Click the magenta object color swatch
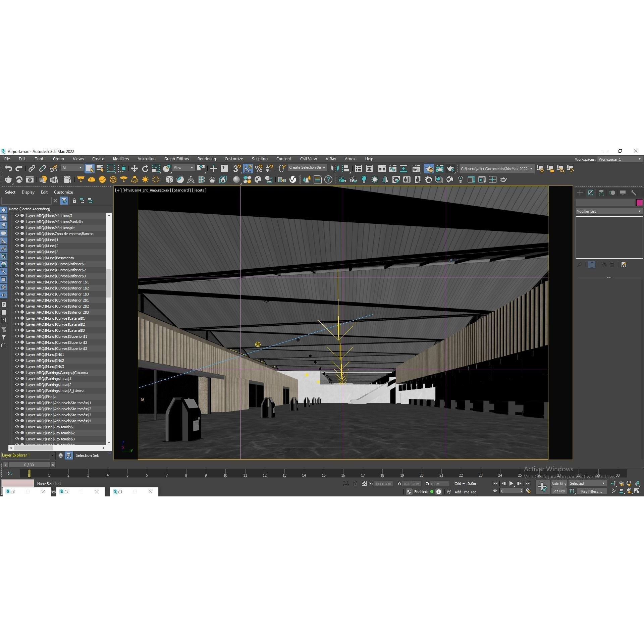644x644 pixels. point(639,203)
